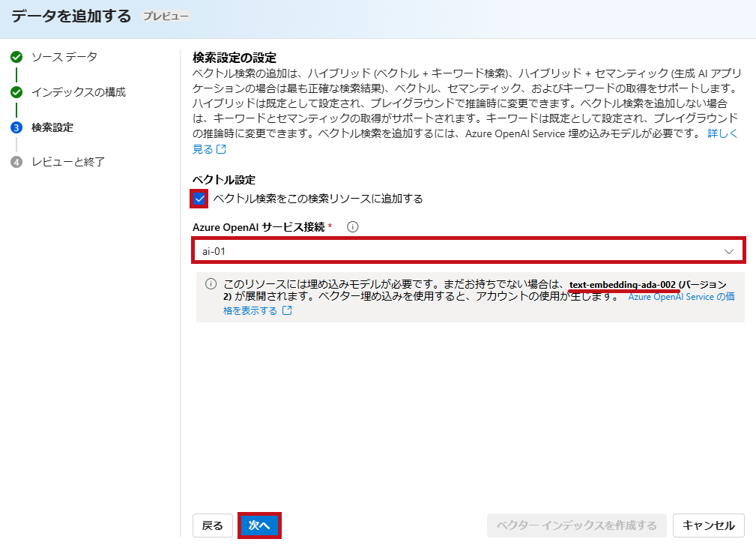
Task: Click the info icon in the embedding model notice
Action: 211,283
